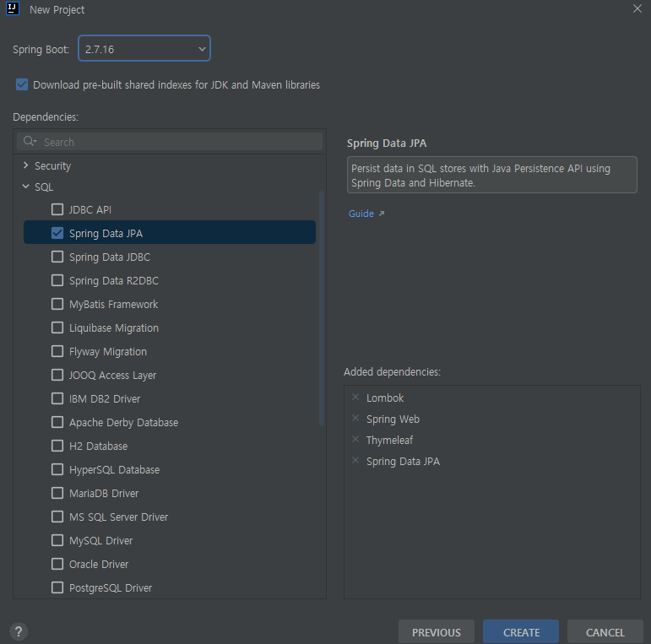Check the HyperSQL Database box
Image resolution: width=651 pixels, height=644 pixels.
click(x=57, y=470)
